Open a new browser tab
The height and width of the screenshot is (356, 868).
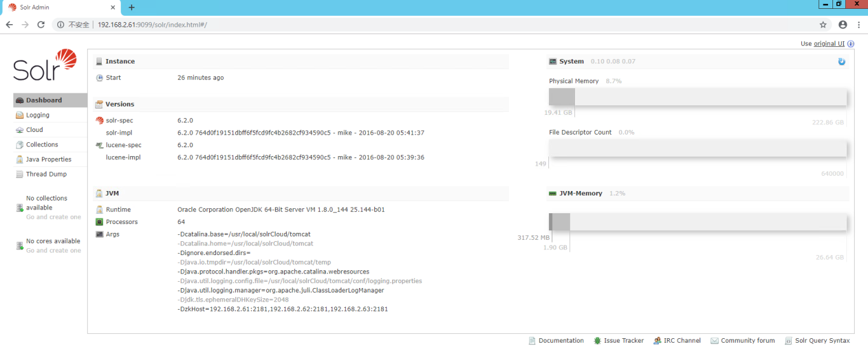click(132, 8)
